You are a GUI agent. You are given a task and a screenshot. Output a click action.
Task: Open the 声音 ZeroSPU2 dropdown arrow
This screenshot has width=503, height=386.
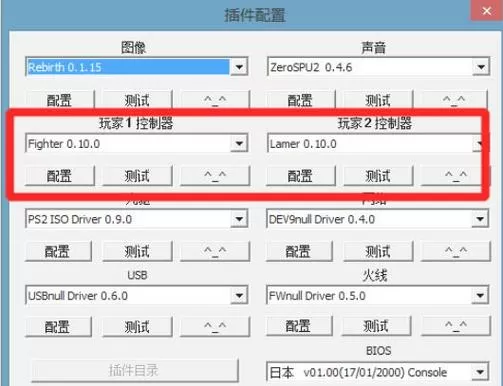(481, 67)
